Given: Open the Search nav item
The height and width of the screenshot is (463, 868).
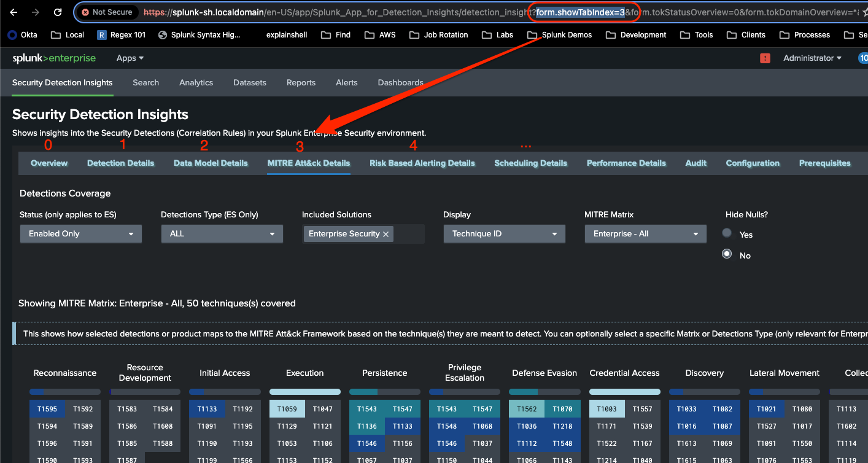Looking at the screenshot, I should [x=146, y=83].
